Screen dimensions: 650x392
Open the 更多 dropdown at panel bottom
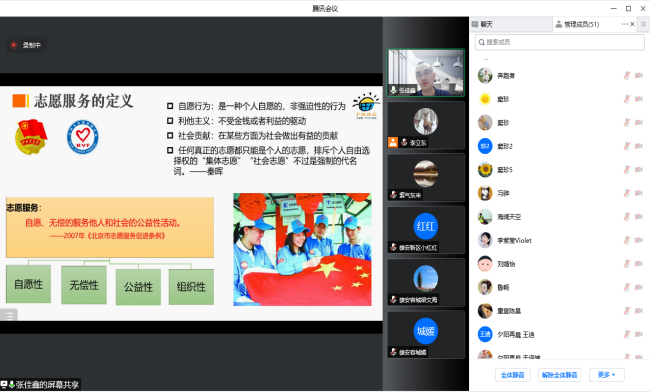[606, 375]
